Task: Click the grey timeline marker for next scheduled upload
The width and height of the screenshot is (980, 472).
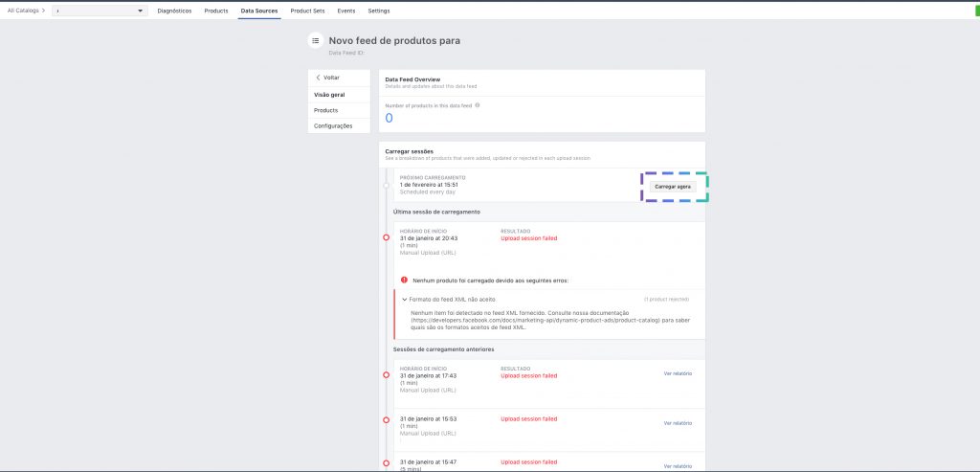Action: coord(386,184)
